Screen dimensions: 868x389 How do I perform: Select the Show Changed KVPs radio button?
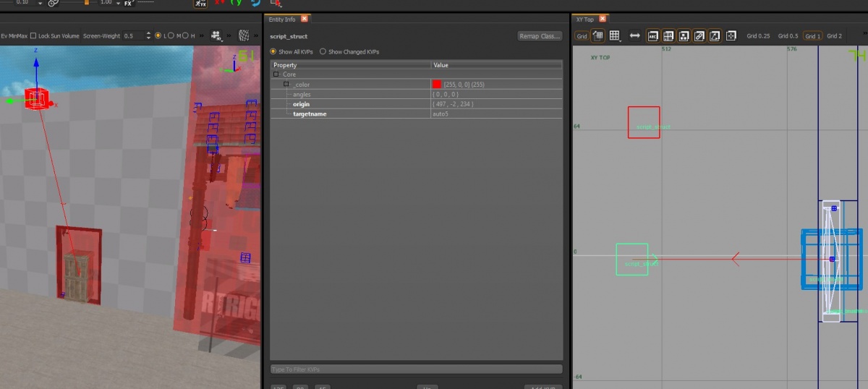(323, 52)
